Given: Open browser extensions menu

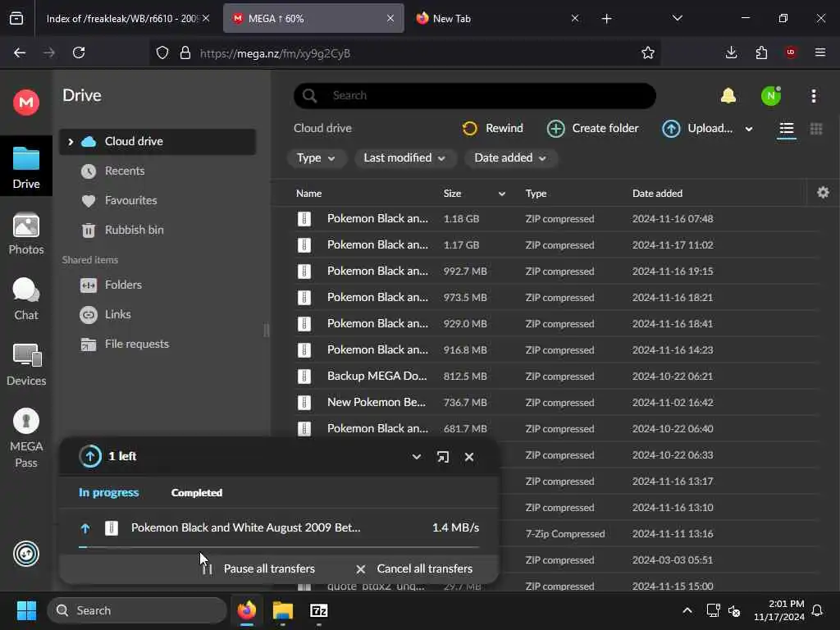Looking at the screenshot, I should coord(761,52).
